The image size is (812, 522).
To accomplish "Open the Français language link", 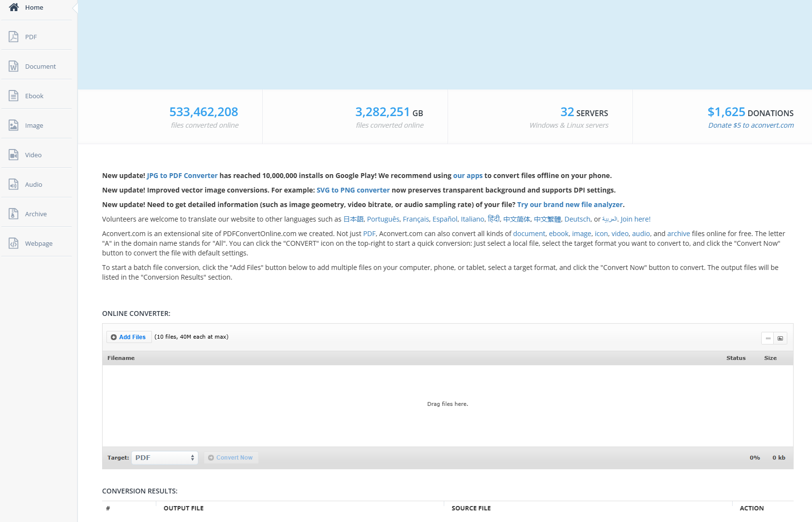I will [x=416, y=219].
